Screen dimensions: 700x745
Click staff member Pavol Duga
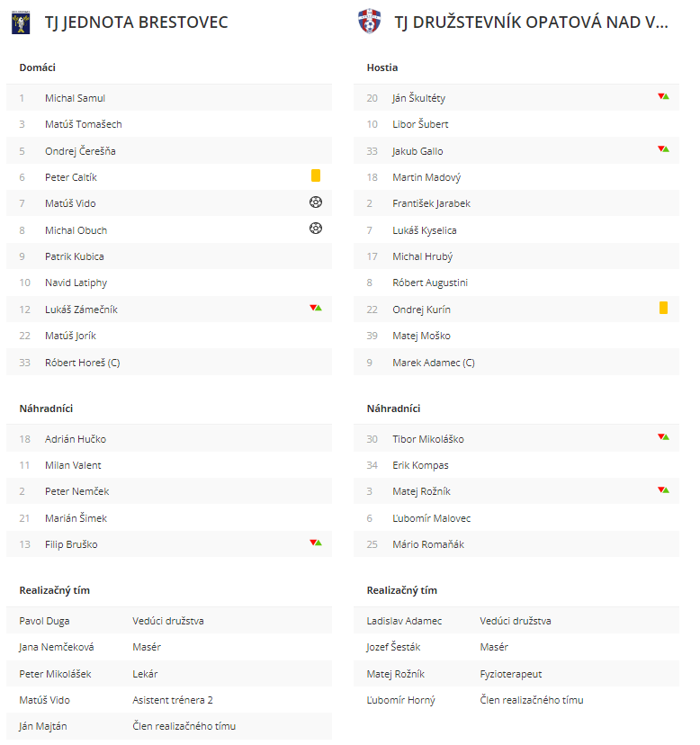44,621
